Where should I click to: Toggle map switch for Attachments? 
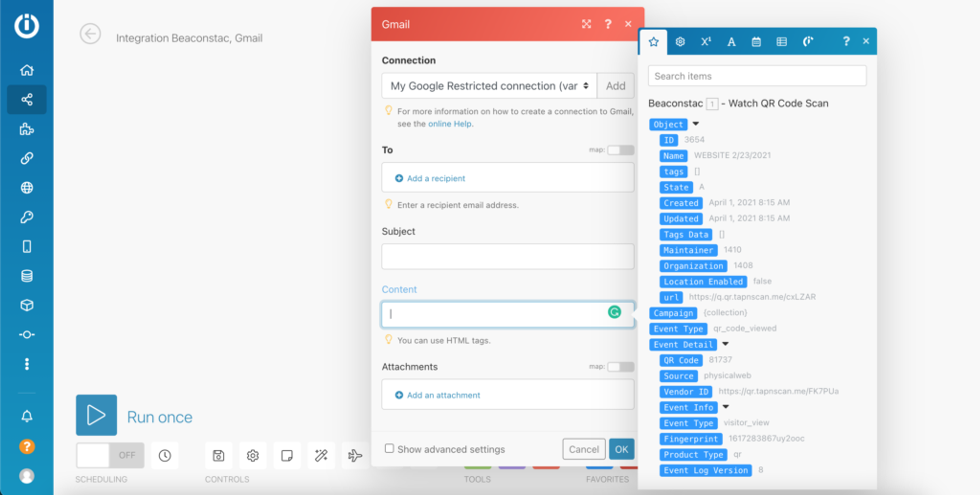(620, 367)
